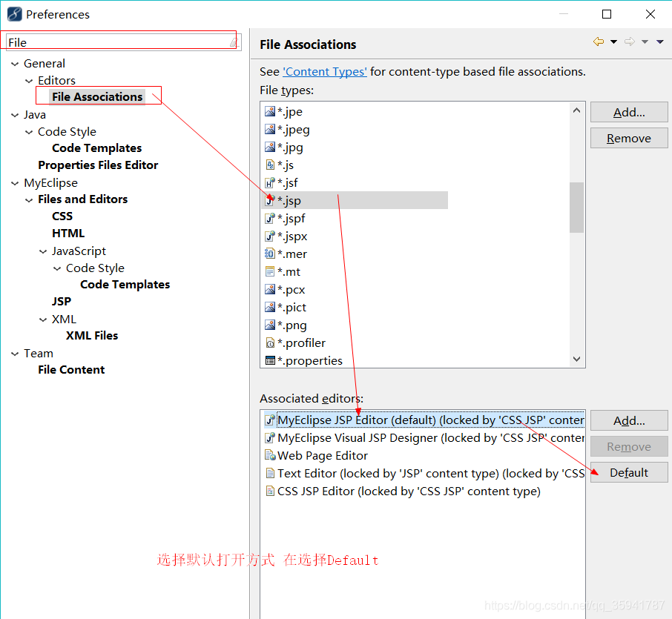Viewport: 672px width, 619px height.
Task: Select Code Templates under JavaScript Code Style
Action: tap(125, 285)
